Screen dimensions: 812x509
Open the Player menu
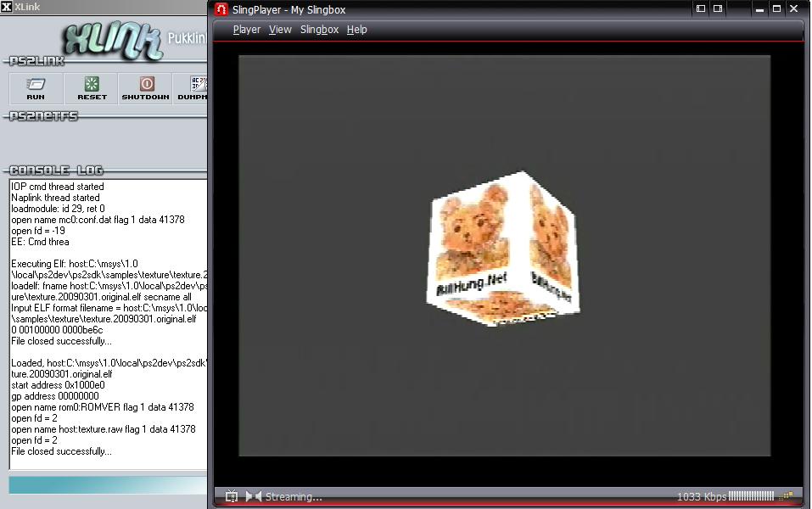click(x=247, y=30)
